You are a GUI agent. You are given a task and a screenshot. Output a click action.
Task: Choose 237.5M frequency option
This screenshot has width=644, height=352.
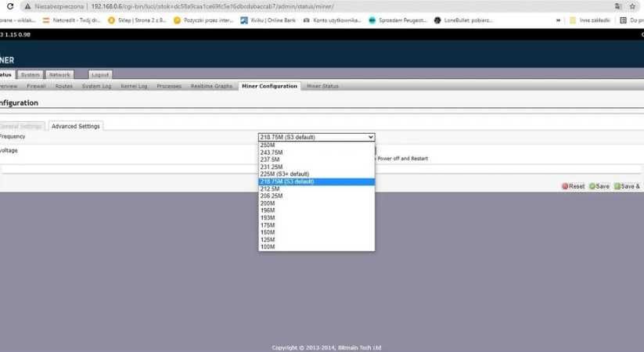click(317, 160)
